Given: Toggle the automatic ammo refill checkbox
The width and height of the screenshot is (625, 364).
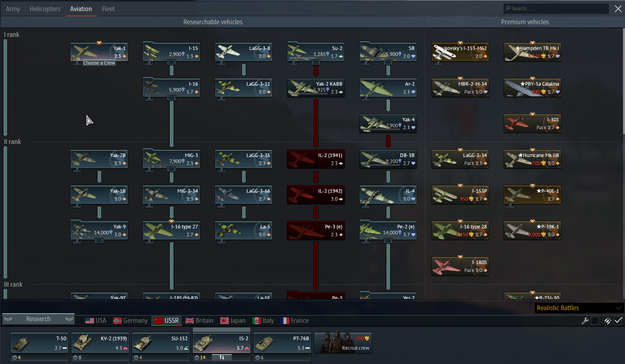Looking at the screenshot, I should [618, 321].
